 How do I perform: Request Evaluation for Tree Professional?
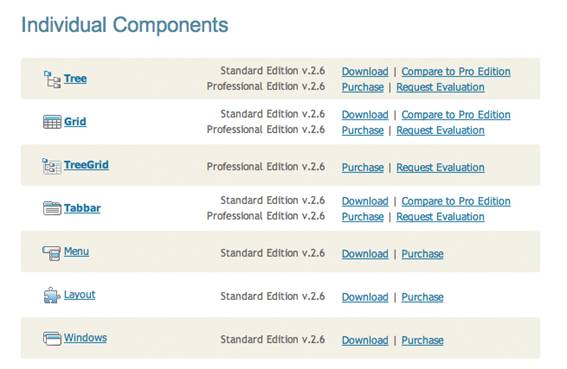pyautogui.click(x=440, y=87)
